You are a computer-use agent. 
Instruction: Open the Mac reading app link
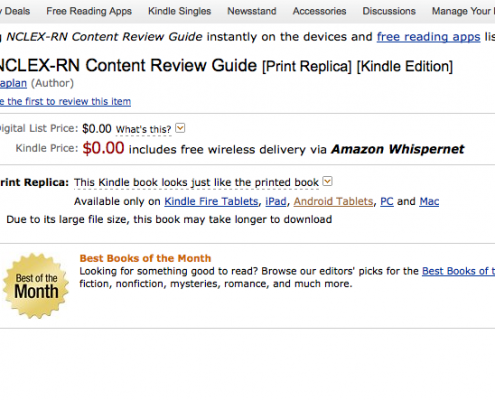pyautogui.click(x=429, y=201)
